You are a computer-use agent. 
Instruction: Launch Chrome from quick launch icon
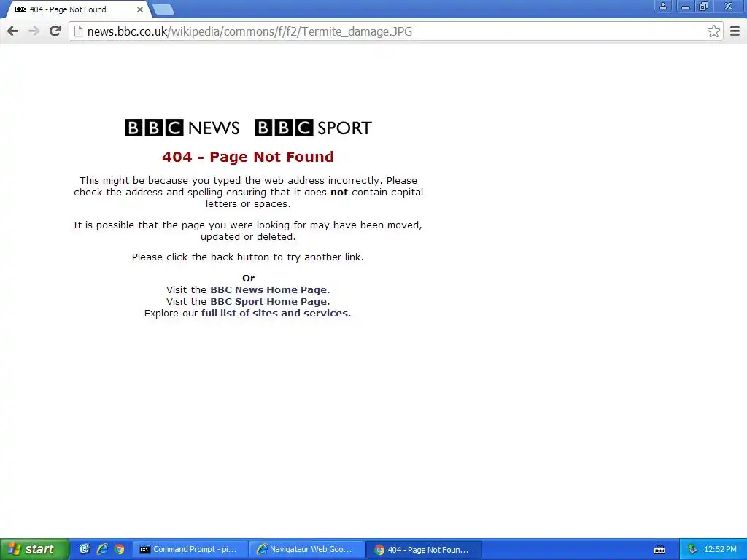tap(119, 550)
